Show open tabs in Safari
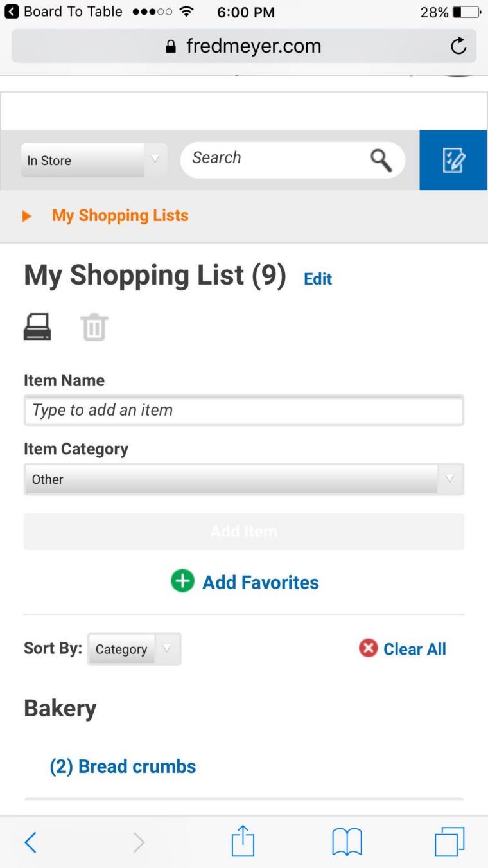 click(449, 842)
